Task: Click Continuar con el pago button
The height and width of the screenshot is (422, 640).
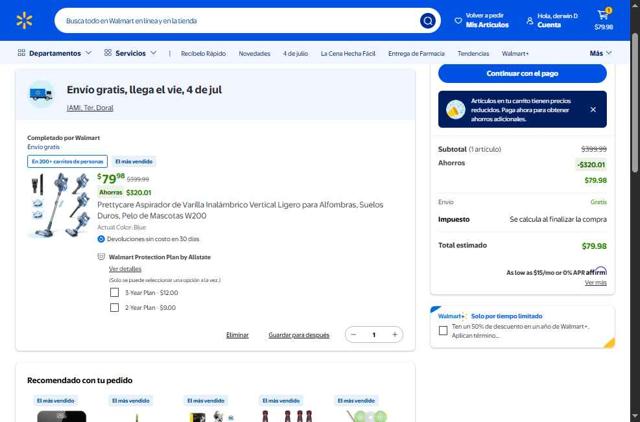Action: pyautogui.click(x=522, y=73)
